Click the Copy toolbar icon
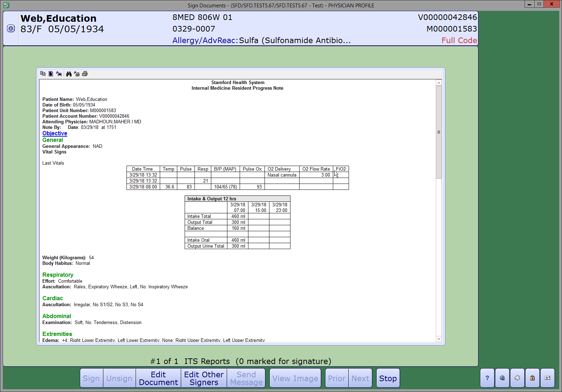 pos(43,74)
